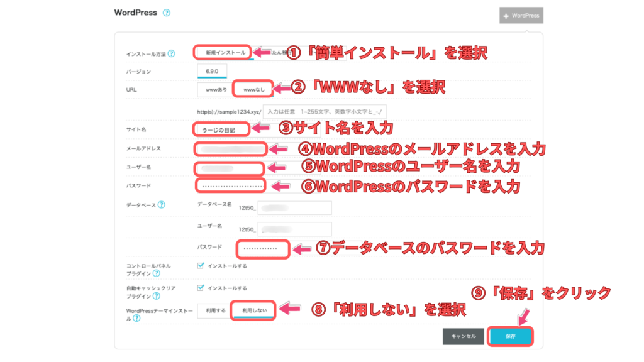
Task: Click the データベース名 input field
Action: click(x=294, y=208)
